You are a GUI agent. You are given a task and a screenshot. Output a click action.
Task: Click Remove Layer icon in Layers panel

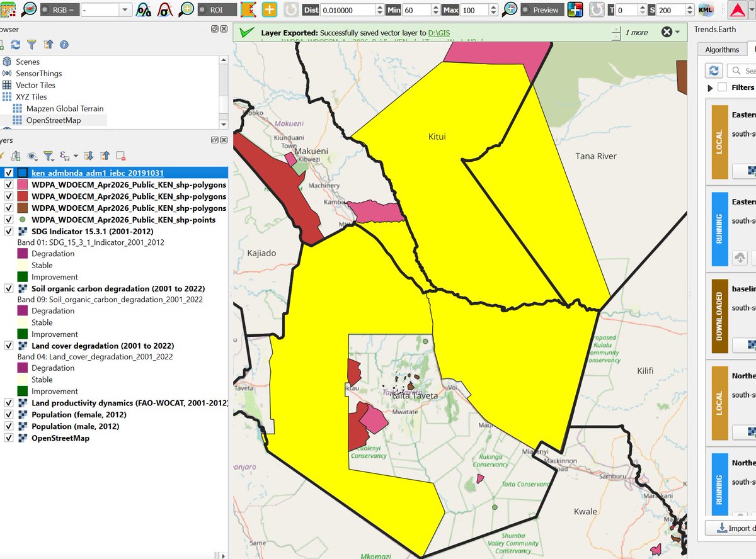pyautogui.click(x=120, y=155)
